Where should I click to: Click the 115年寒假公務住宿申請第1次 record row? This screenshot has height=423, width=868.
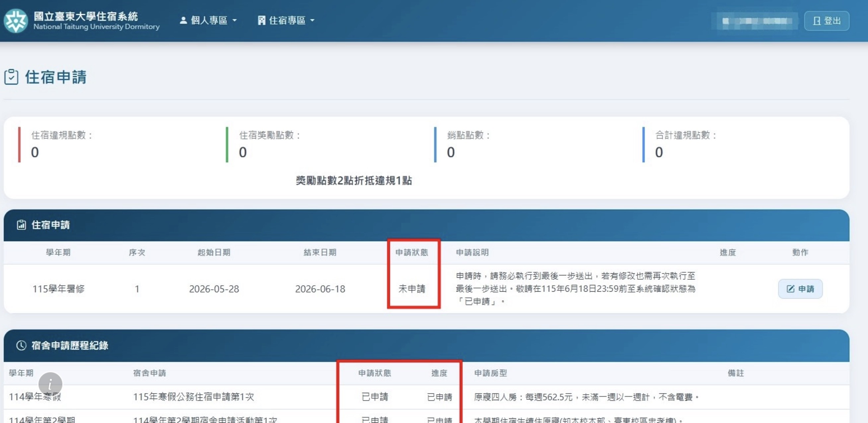426,397
